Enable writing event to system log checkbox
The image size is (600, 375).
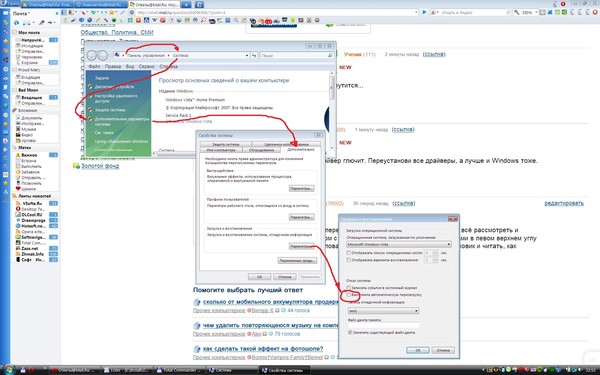tap(349, 287)
